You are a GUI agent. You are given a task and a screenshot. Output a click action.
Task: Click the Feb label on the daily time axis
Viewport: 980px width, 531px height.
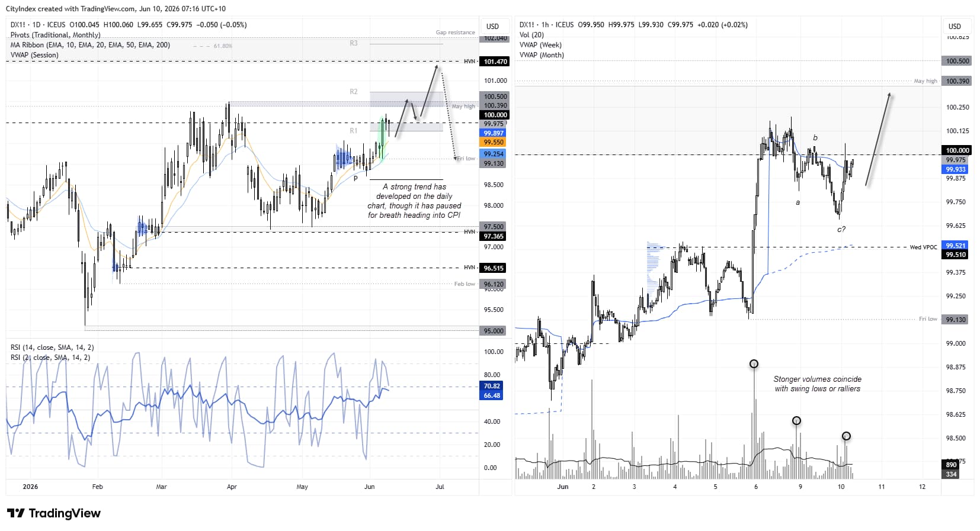point(98,487)
